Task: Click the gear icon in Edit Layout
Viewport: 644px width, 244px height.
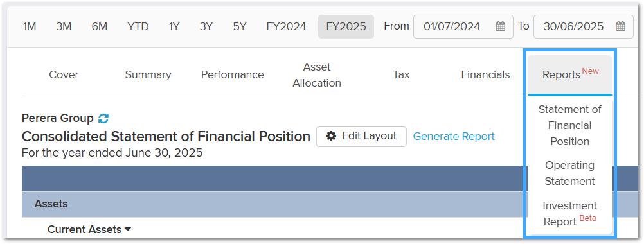Action: (x=331, y=136)
